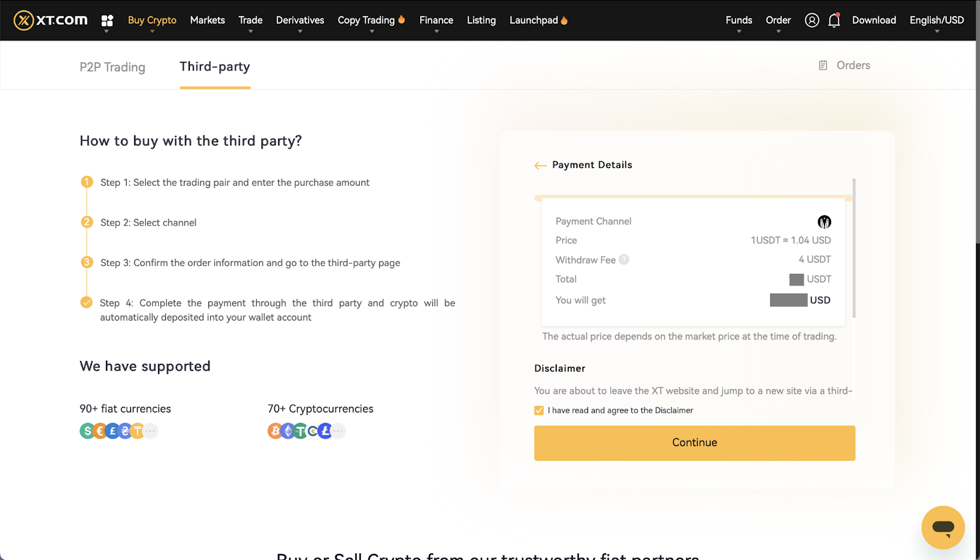This screenshot has height=560, width=980.
Task: Open the live chat support bubble
Action: (943, 527)
